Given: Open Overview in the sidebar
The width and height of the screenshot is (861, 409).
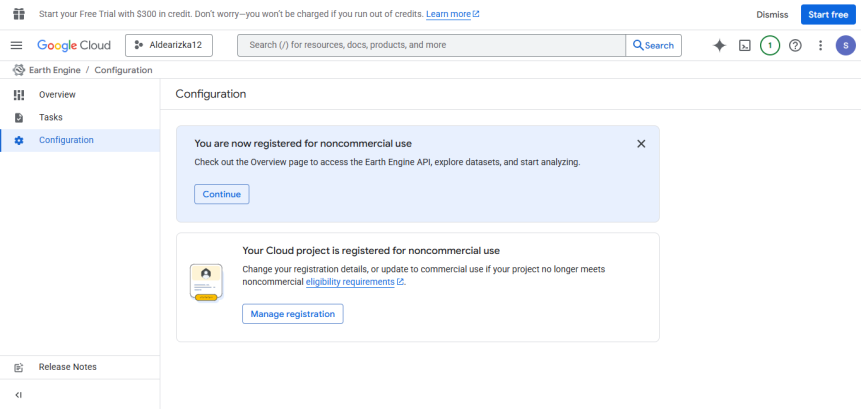Looking at the screenshot, I should pos(80,95).
